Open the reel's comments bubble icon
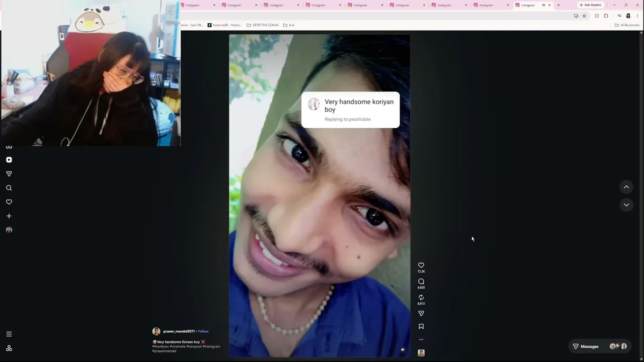644x362 pixels. tap(421, 282)
